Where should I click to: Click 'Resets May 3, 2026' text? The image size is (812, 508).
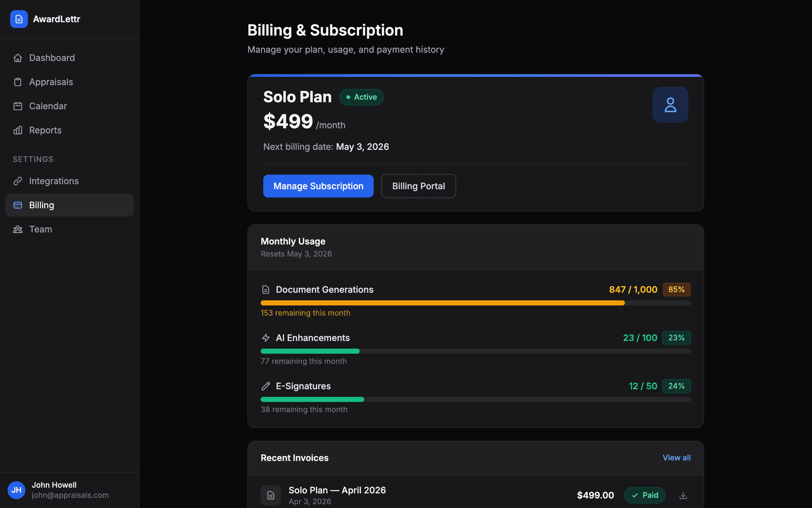(296, 254)
